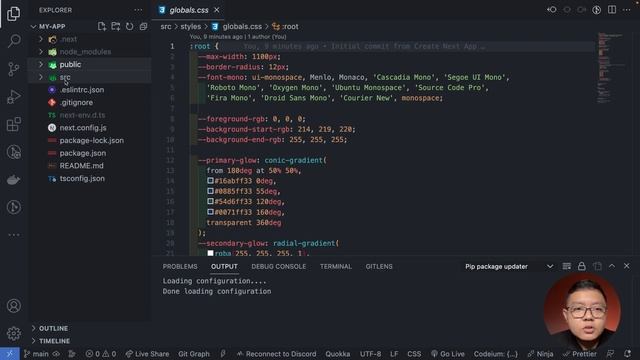Open package.json file
Screen dimensions: 640x360
82,153
